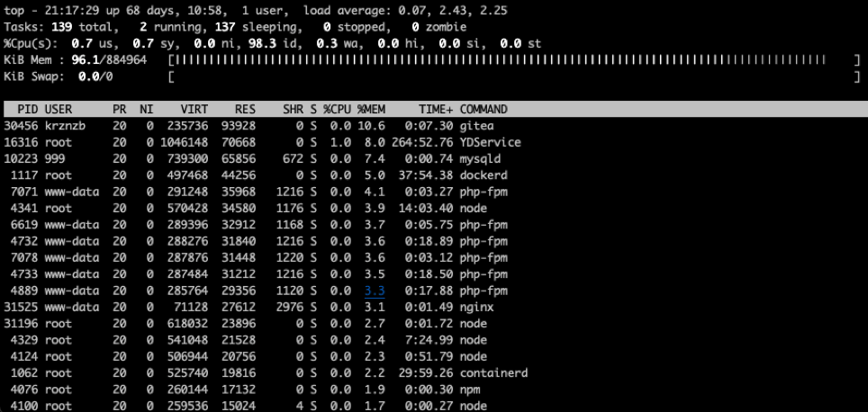Click the dockerd process name

481,175
